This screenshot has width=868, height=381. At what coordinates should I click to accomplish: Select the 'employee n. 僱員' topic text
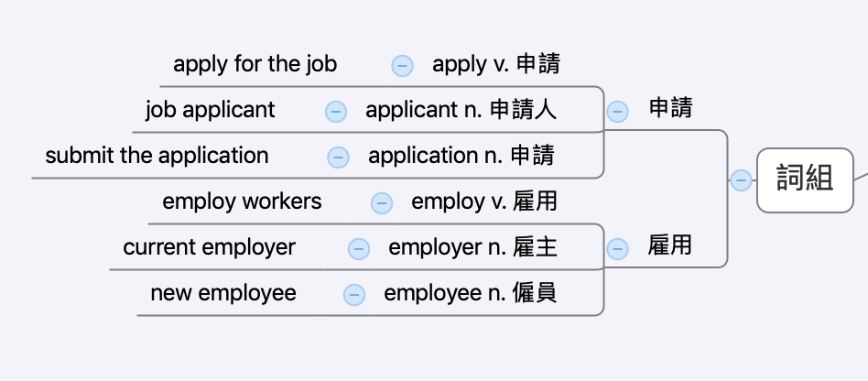point(470,293)
